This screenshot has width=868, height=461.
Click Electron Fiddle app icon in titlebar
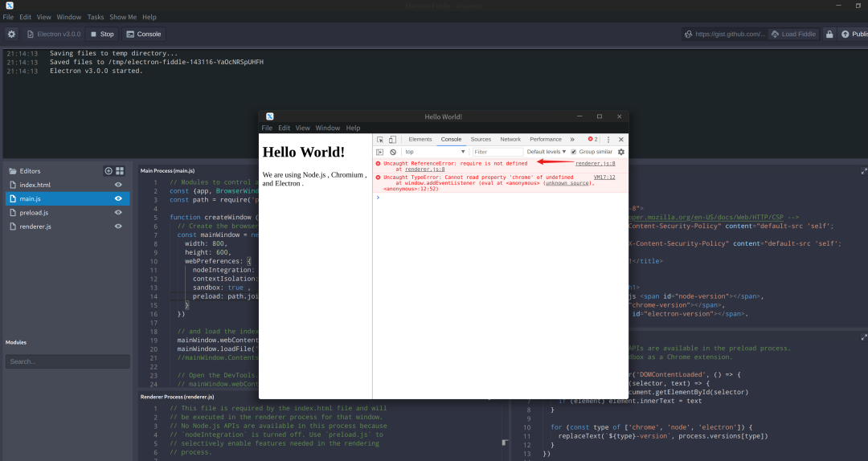click(10, 6)
